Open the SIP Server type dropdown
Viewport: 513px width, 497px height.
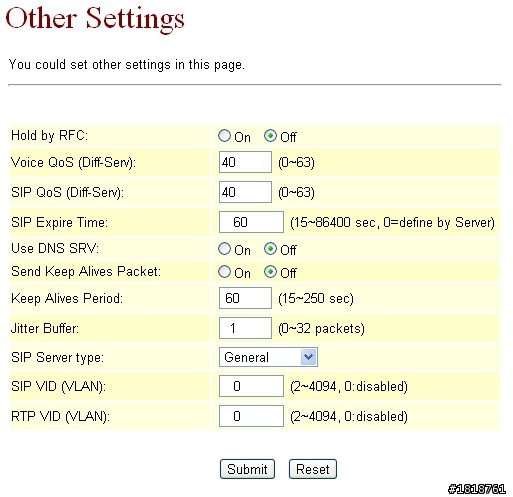[268, 357]
